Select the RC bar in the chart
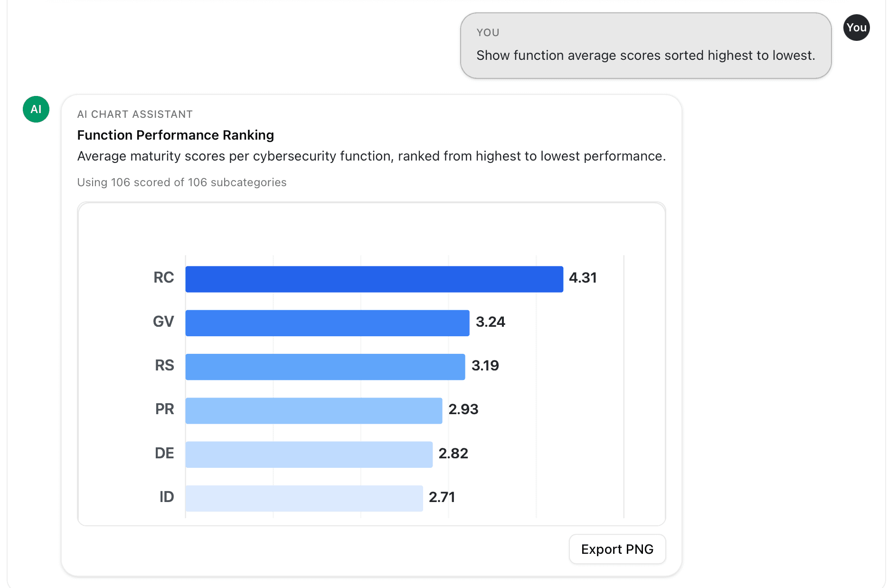This screenshot has width=888, height=588. point(374,279)
